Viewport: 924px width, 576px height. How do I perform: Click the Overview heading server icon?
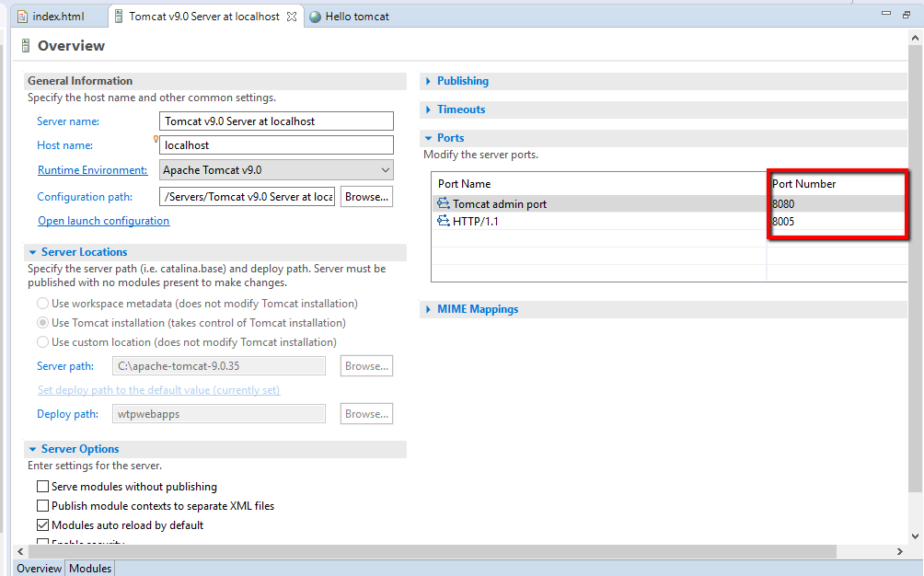pos(26,45)
